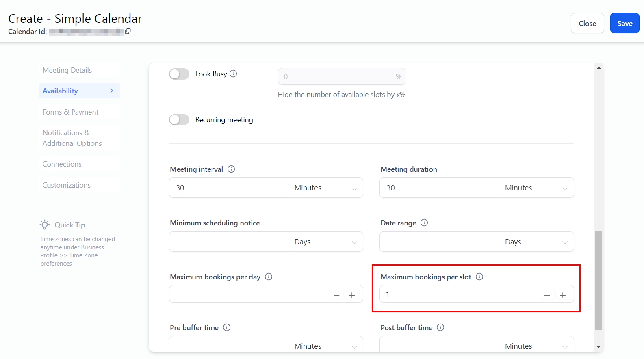Copy the Calendar Id with the copy icon
This screenshot has height=359, width=644.
click(128, 31)
